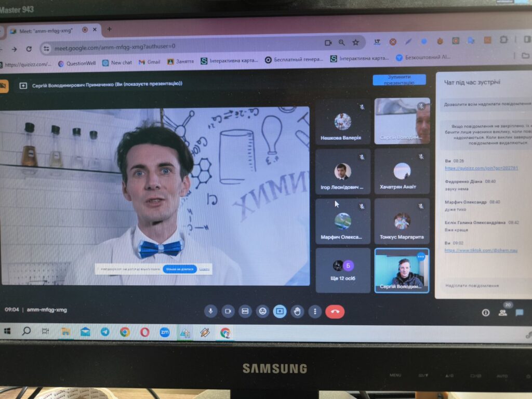Turn on captions in the call
The image size is (532, 399).
(x=245, y=311)
